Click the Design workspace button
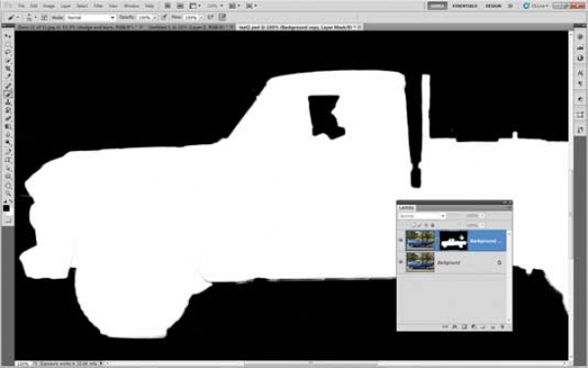 point(493,6)
